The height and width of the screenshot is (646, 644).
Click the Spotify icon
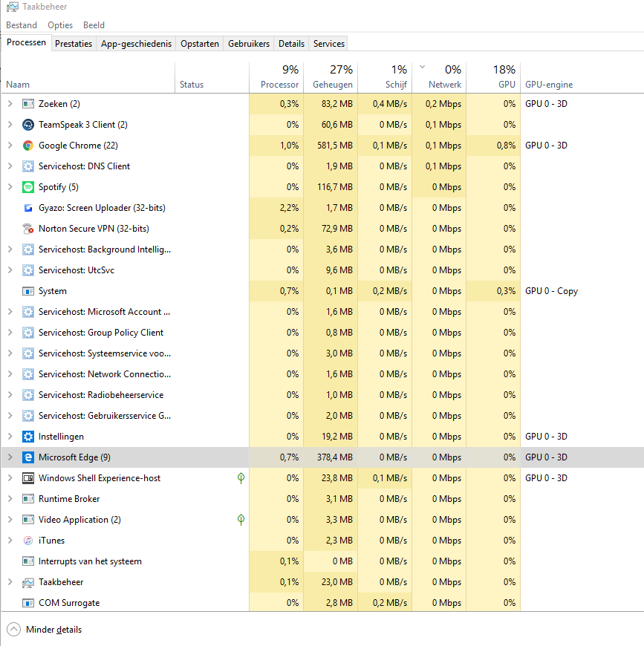click(28, 187)
